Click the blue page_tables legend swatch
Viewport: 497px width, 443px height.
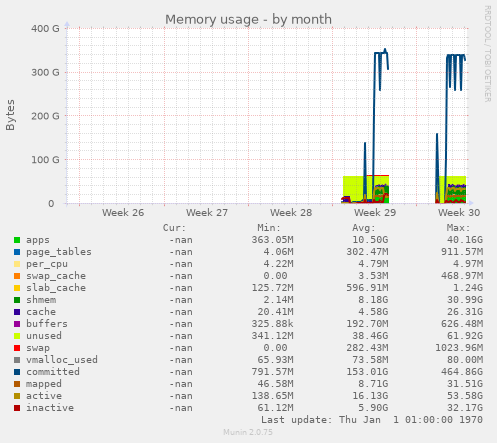tap(17, 252)
